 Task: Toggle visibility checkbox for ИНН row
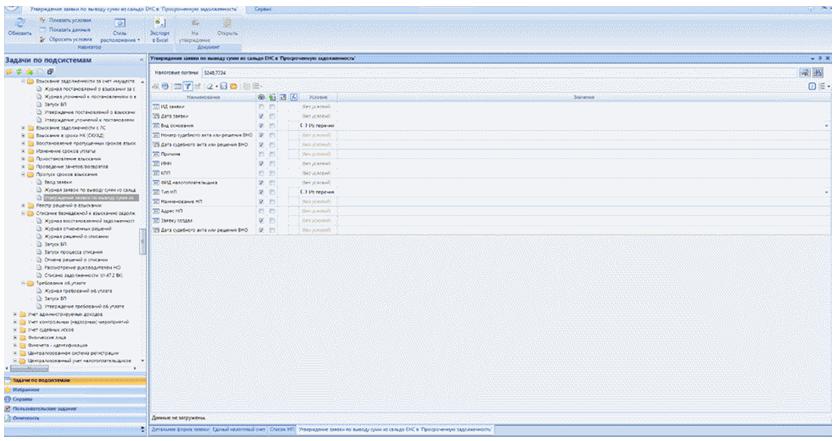261,163
